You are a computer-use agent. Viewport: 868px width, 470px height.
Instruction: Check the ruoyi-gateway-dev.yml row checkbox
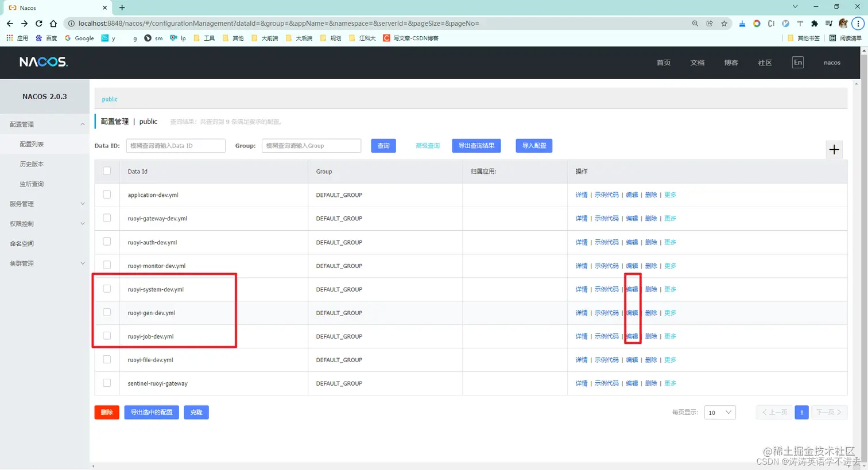pyautogui.click(x=107, y=218)
